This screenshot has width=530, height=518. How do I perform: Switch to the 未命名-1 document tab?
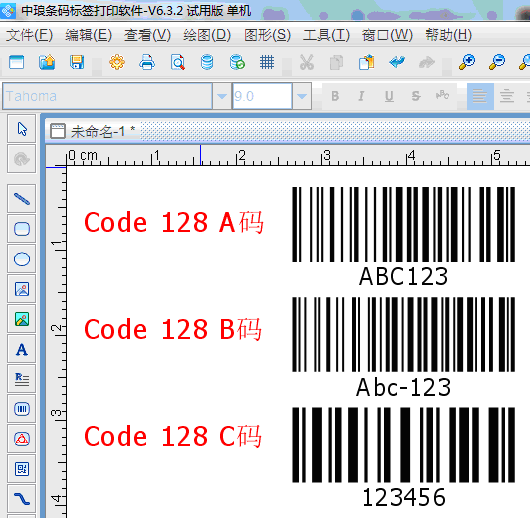pos(93,131)
